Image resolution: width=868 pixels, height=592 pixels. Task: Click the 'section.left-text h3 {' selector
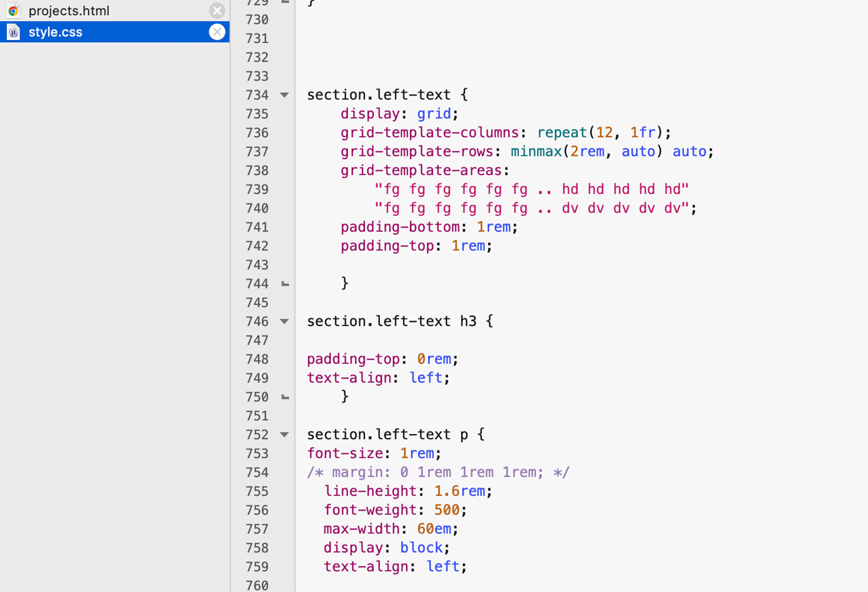point(400,321)
